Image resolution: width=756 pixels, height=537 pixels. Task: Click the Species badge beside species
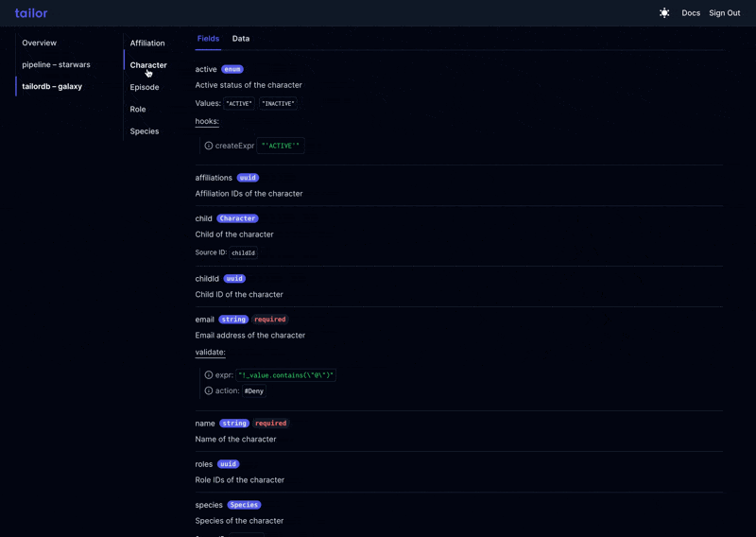pyautogui.click(x=244, y=505)
